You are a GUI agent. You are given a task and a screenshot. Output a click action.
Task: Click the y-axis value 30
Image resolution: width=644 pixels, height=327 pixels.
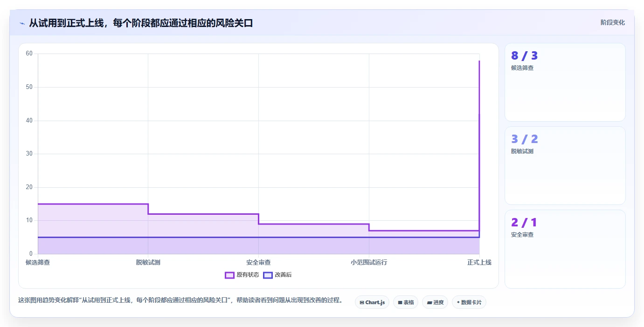[x=29, y=154]
